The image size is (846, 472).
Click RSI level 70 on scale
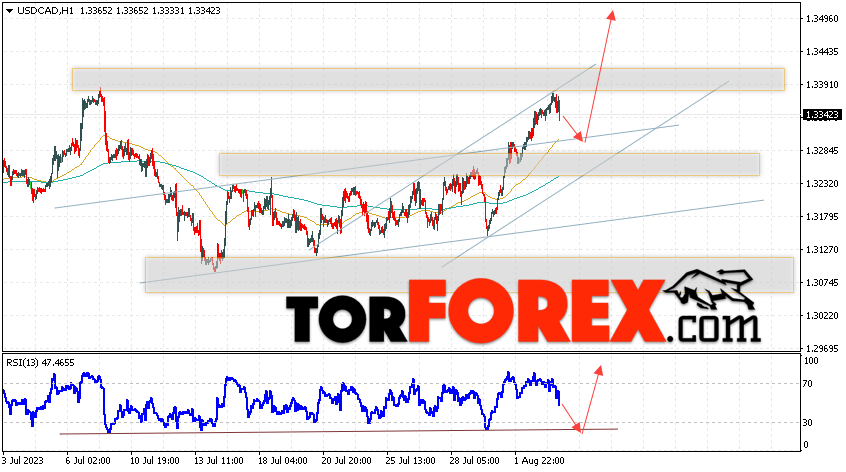click(x=808, y=384)
